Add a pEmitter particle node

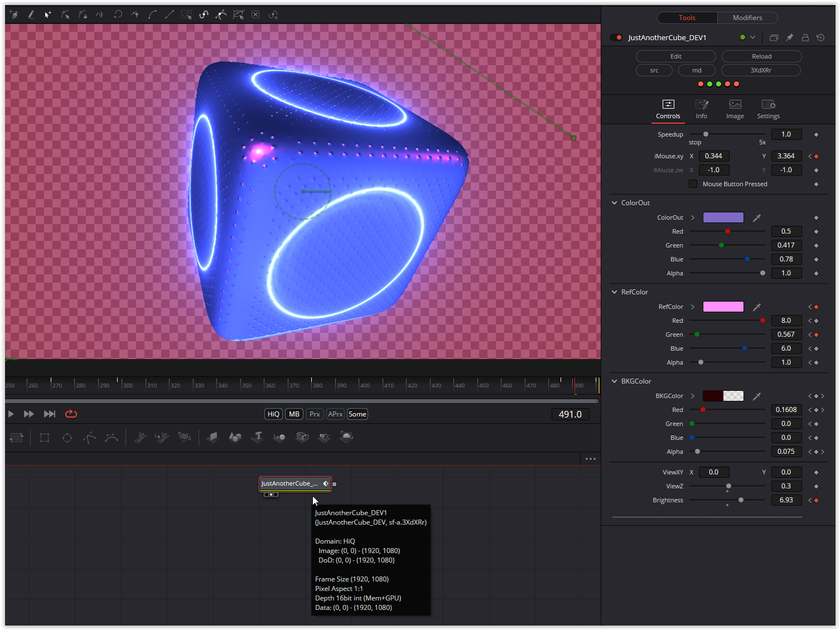140,438
